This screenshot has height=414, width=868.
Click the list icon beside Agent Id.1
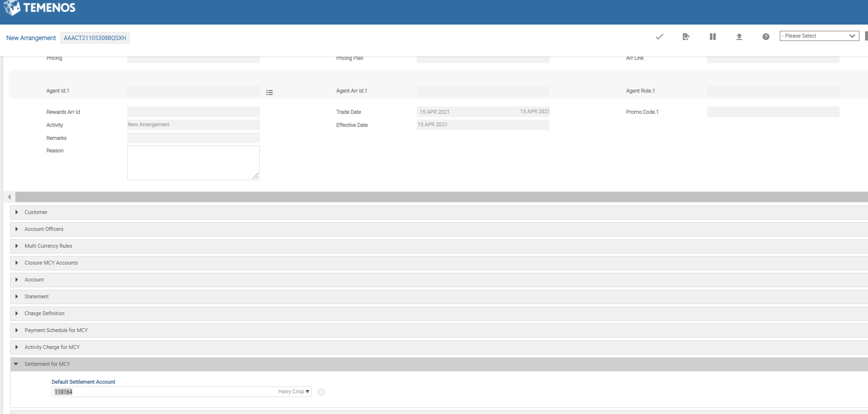(269, 93)
